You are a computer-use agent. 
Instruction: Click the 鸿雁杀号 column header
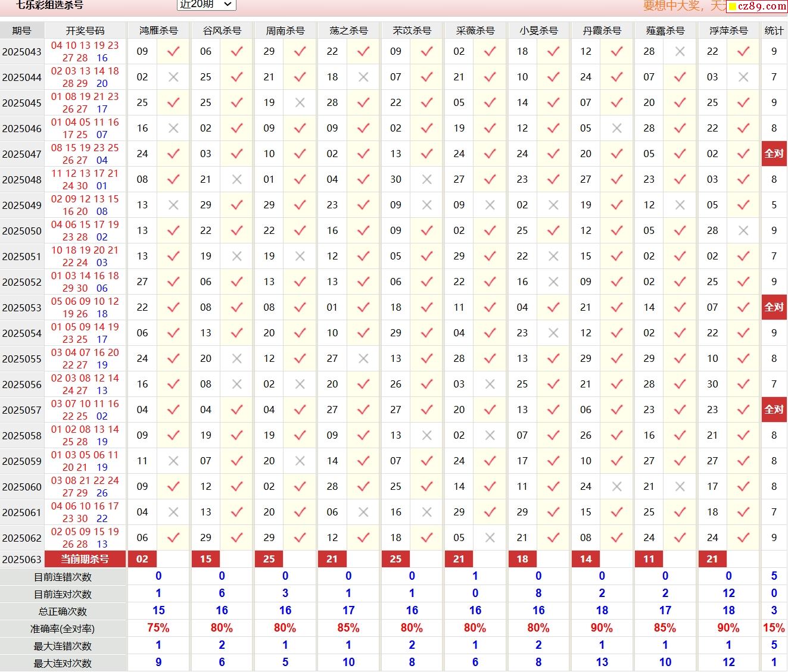[158, 30]
